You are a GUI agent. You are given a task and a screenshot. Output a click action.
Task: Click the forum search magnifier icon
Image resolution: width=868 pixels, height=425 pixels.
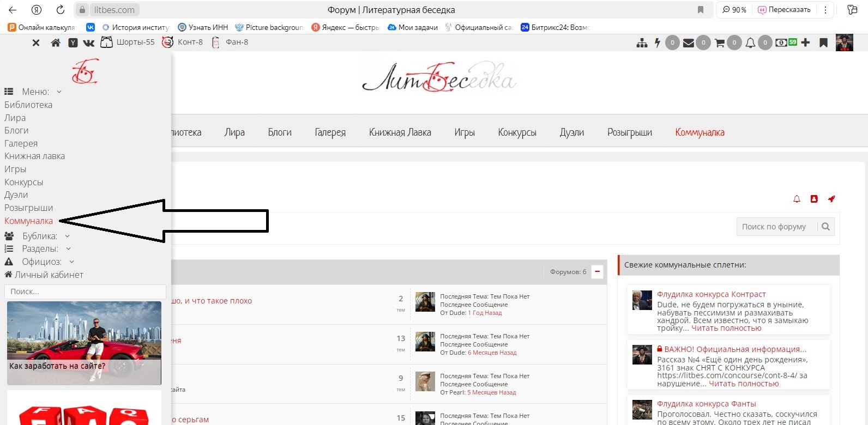click(x=825, y=227)
